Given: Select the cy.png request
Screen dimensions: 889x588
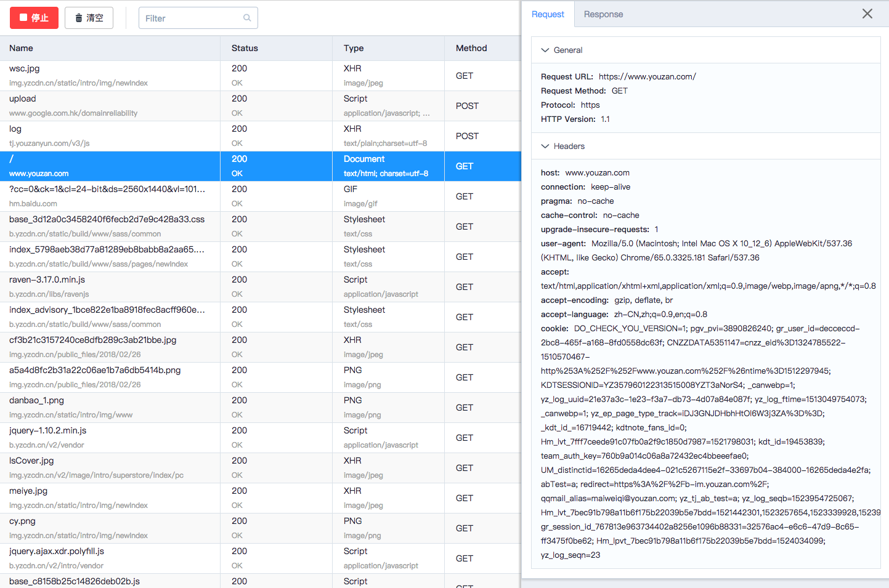Looking at the screenshot, I should click(260, 528).
